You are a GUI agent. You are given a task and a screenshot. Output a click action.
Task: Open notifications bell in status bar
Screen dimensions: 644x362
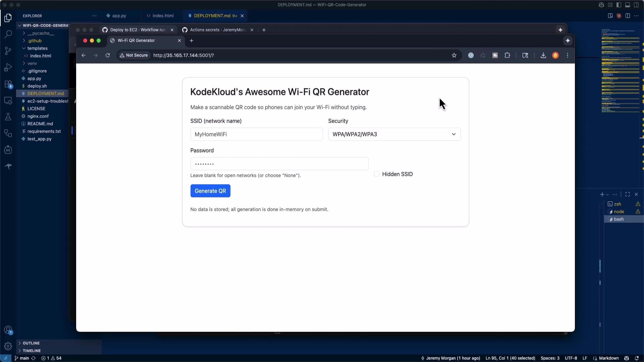click(x=637, y=358)
